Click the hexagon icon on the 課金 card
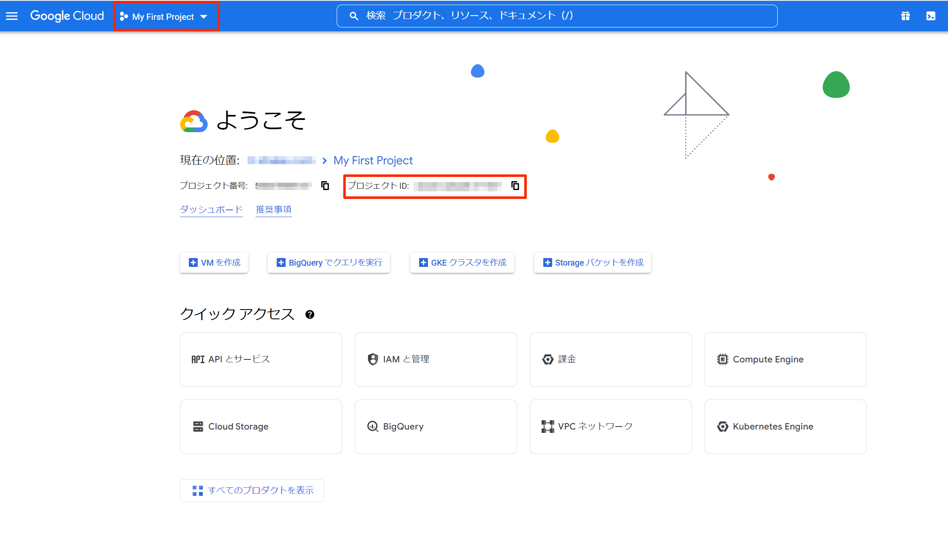The height and width of the screenshot is (560, 948). [x=548, y=359]
